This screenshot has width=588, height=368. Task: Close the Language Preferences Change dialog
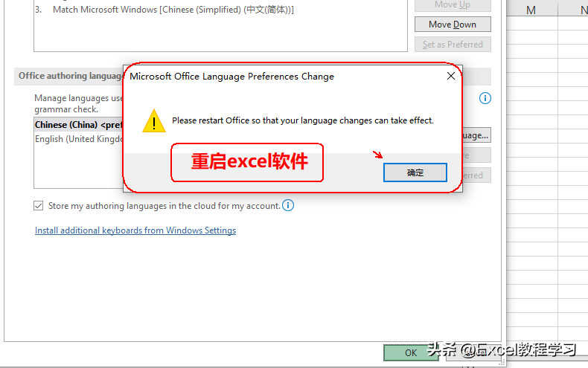(x=451, y=76)
